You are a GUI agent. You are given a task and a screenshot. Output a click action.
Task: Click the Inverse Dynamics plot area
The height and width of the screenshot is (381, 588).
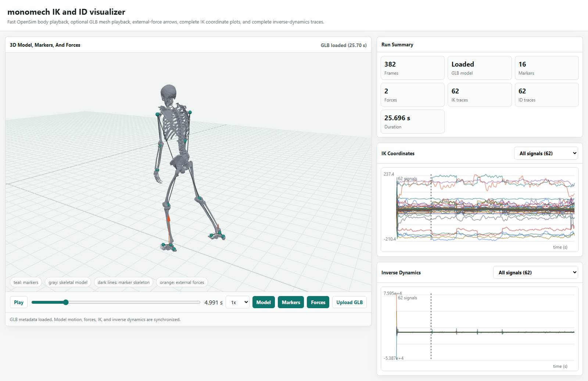[480, 329]
